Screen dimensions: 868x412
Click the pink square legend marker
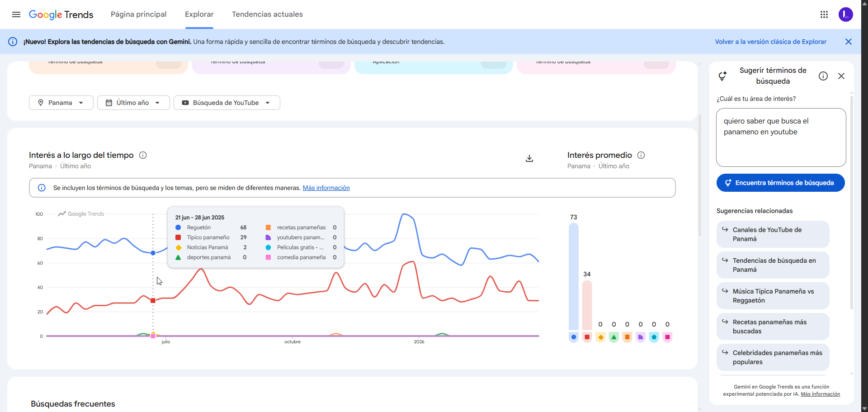(x=667, y=337)
